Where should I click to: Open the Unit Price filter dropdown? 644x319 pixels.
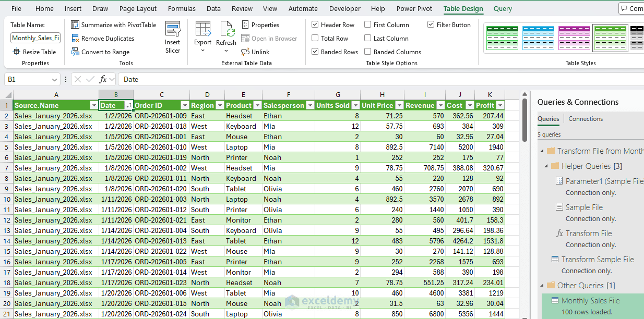[x=399, y=105]
